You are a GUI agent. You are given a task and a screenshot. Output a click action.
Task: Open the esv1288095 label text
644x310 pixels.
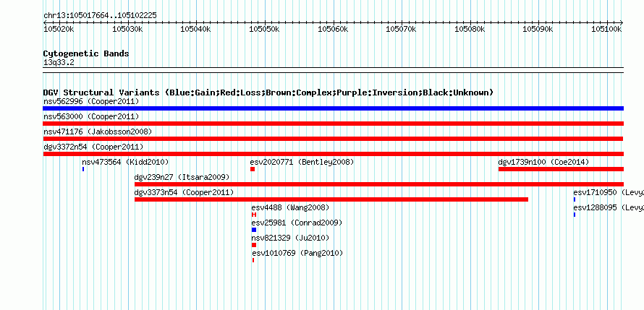(609, 207)
